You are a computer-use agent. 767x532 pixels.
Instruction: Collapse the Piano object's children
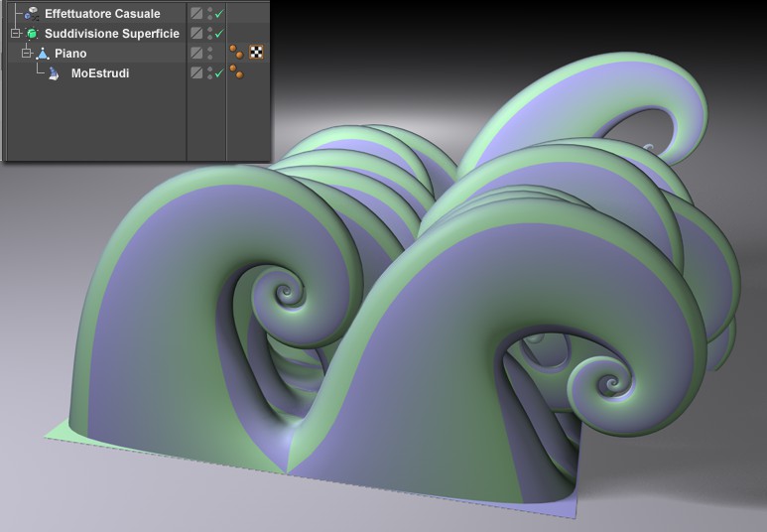point(26,53)
